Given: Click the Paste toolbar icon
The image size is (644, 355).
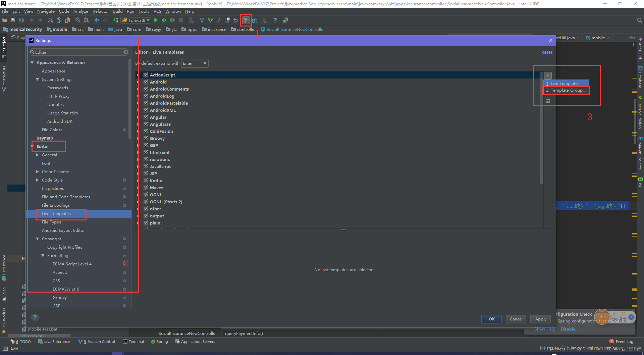Looking at the screenshot, I should (67, 20).
